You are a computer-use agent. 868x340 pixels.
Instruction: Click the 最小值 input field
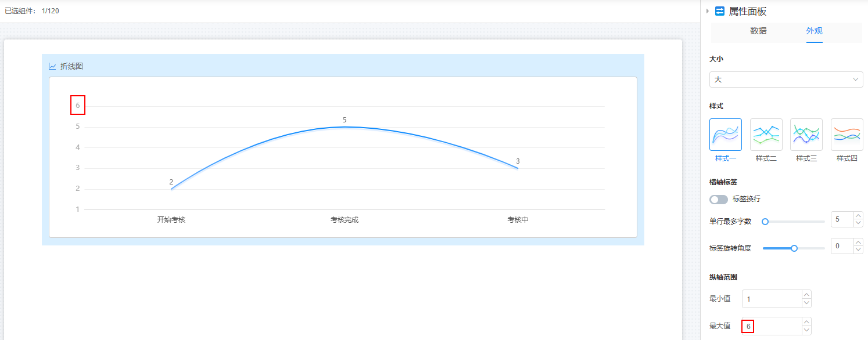click(772, 299)
